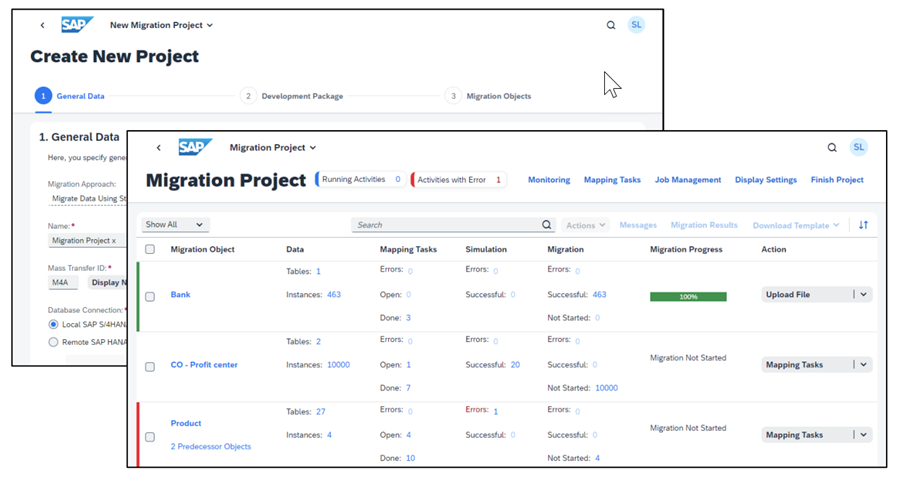Select Remote SAP HANA radio button

click(53, 342)
